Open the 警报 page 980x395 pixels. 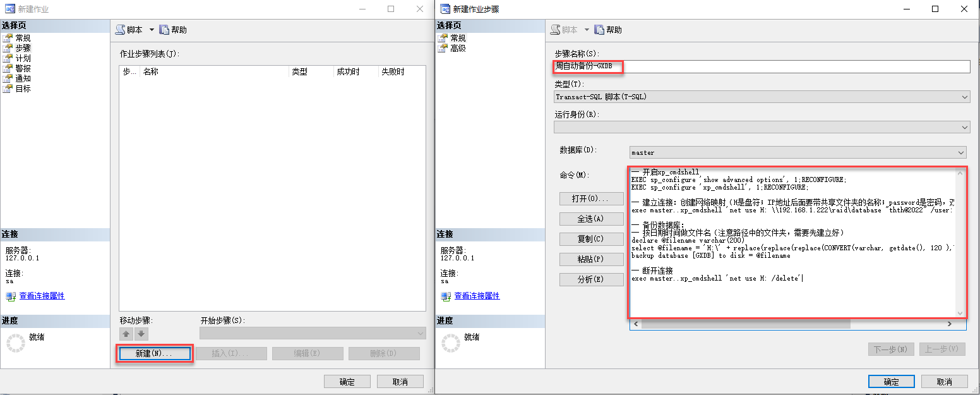pyautogui.click(x=23, y=68)
